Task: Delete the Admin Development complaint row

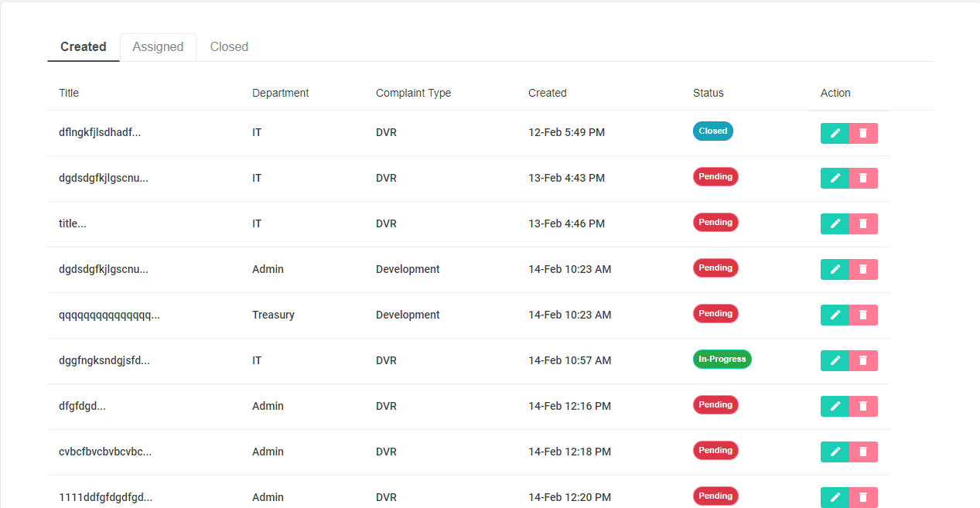Action: [863, 270]
